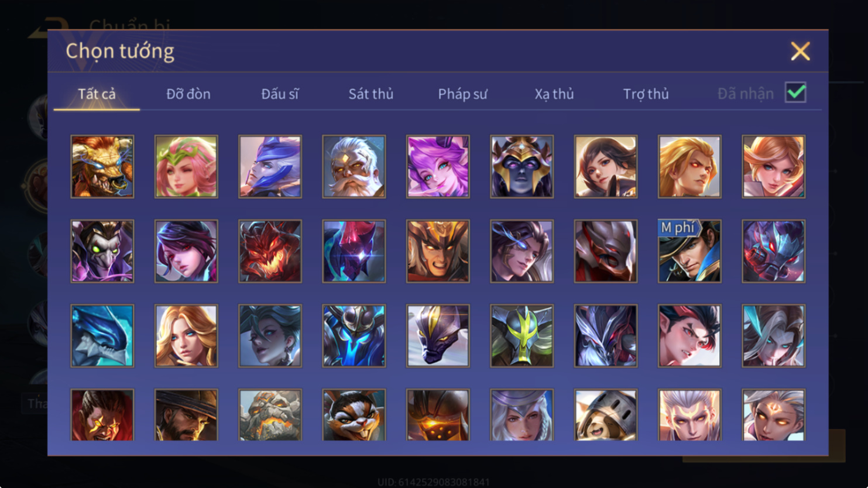Image resolution: width=868 pixels, height=488 pixels.
Task: Filter heroes by Pháp sư
Action: coord(462,94)
